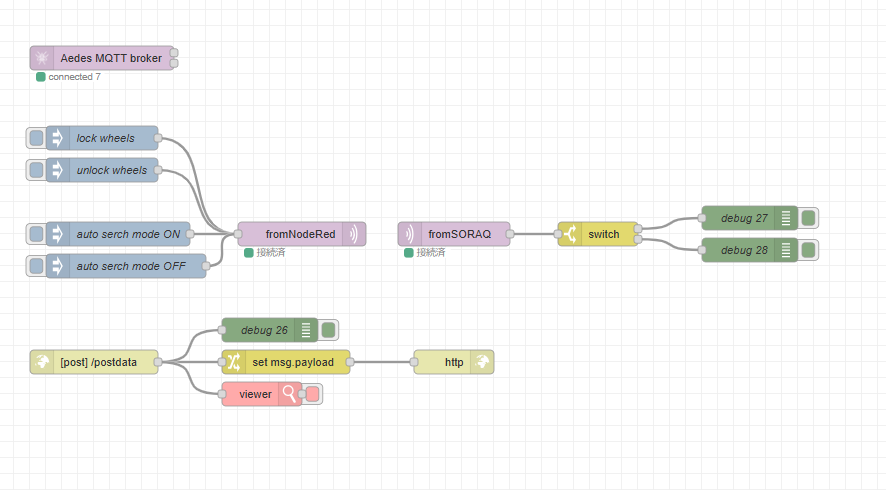Click the http response globe icon
This screenshot has width=886, height=490.
(x=482, y=362)
